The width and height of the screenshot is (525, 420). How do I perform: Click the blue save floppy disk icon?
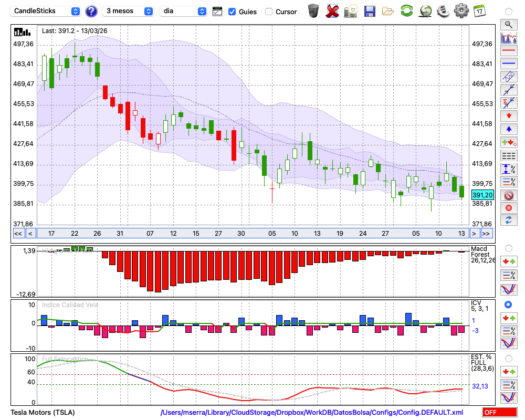370,11
